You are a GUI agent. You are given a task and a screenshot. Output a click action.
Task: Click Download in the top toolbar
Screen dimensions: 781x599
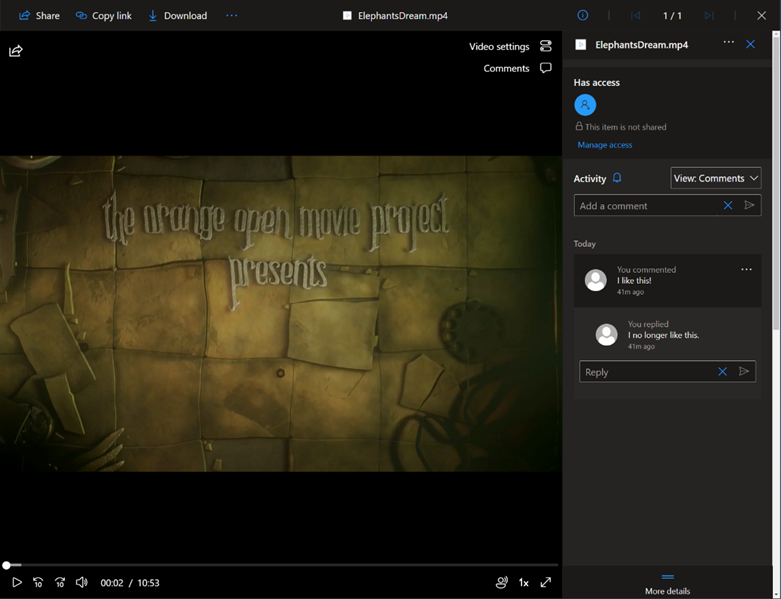(x=177, y=15)
